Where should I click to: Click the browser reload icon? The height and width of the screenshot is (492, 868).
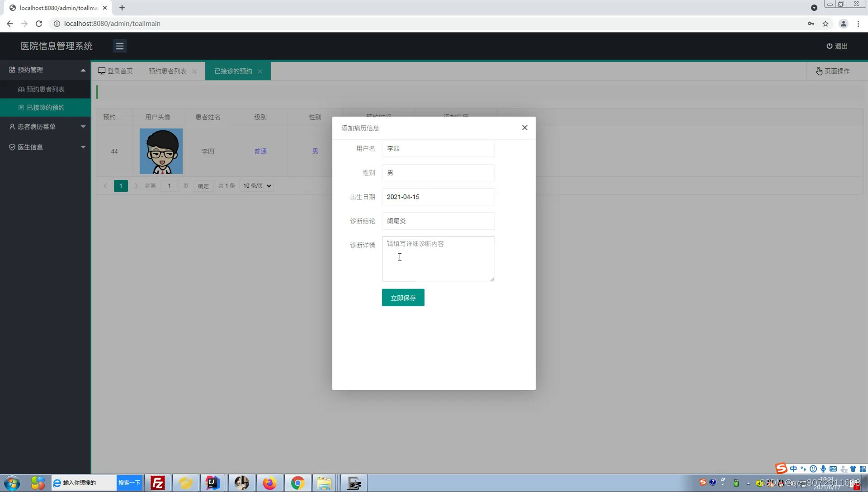tap(39, 24)
